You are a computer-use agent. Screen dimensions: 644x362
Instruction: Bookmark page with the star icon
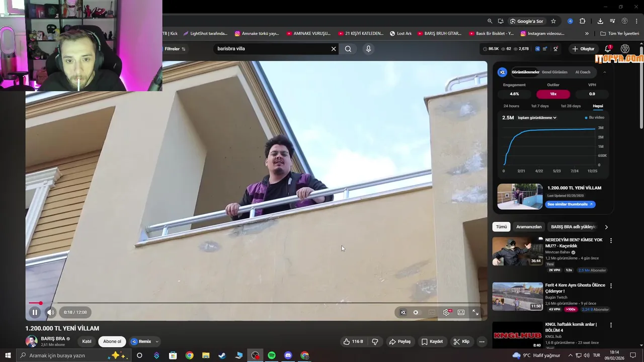553,21
